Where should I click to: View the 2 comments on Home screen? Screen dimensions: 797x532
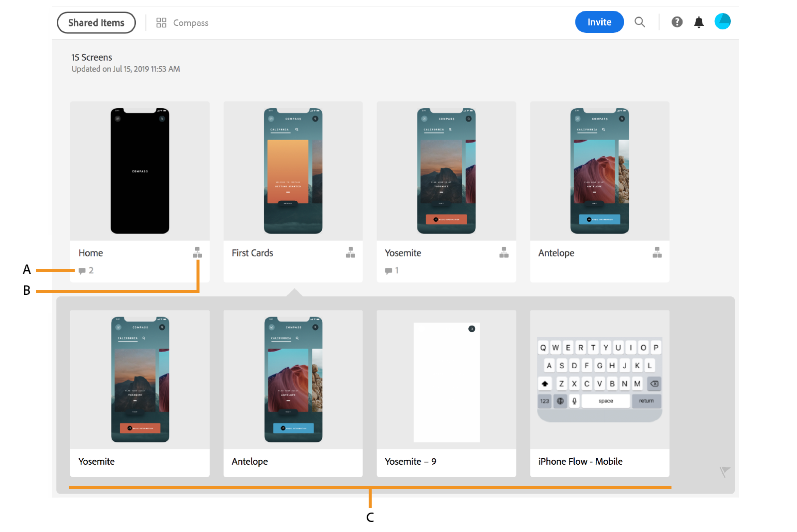coord(86,270)
